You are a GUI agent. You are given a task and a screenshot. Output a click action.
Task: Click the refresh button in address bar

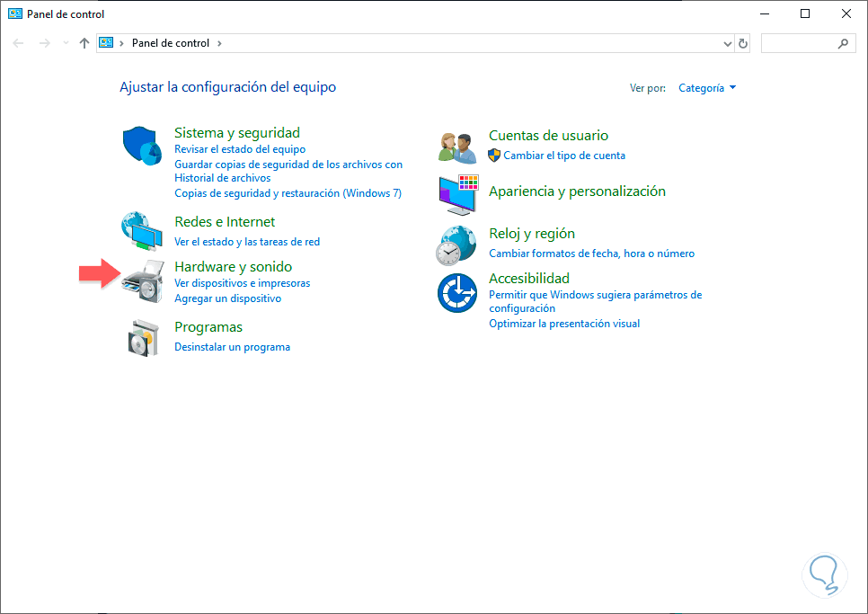click(743, 43)
